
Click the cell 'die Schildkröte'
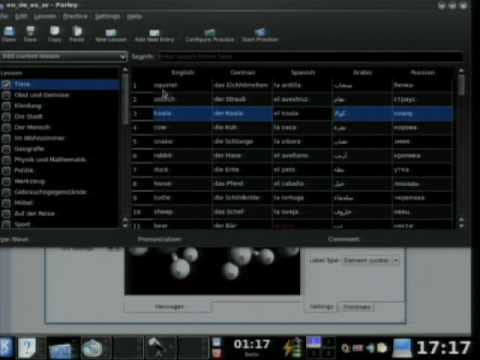(x=241, y=198)
